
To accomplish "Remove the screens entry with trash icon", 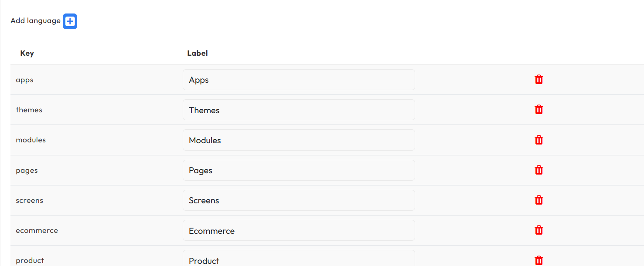I will [x=539, y=200].
